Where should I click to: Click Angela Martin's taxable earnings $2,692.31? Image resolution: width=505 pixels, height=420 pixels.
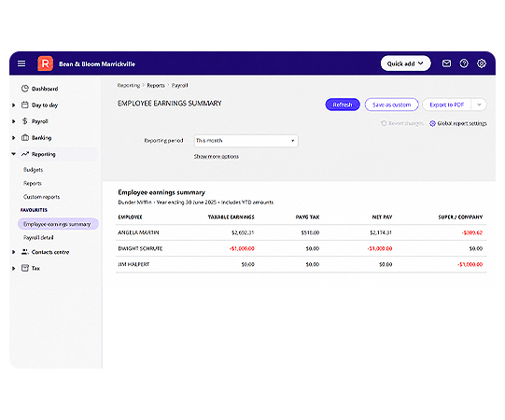point(243,232)
